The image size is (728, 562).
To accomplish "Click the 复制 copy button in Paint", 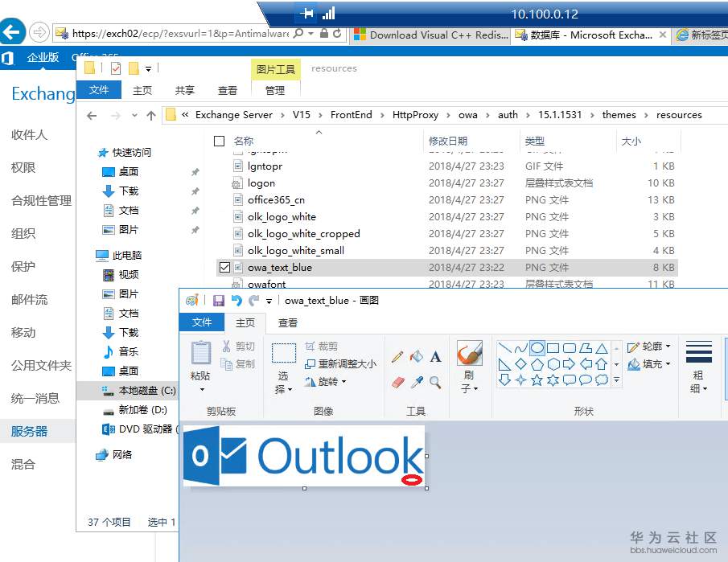I will click(238, 364).
